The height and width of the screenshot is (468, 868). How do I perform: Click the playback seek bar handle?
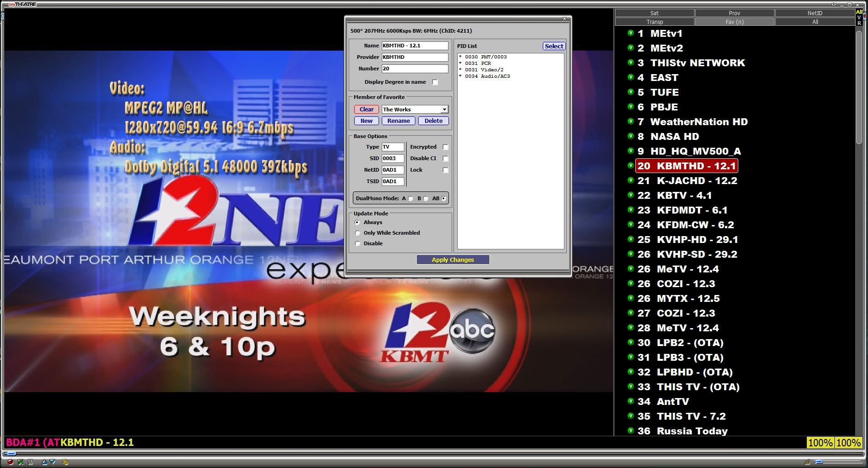[x=11, y=454]
